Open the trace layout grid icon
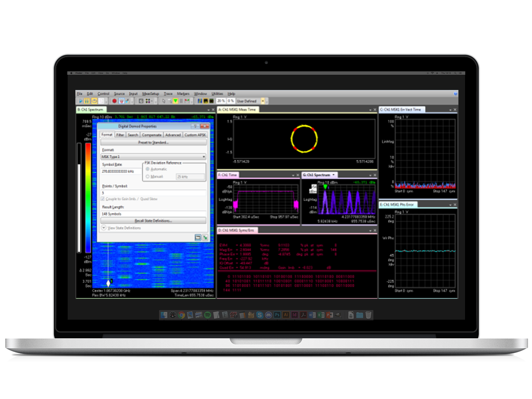 click(x=148, y=101)
